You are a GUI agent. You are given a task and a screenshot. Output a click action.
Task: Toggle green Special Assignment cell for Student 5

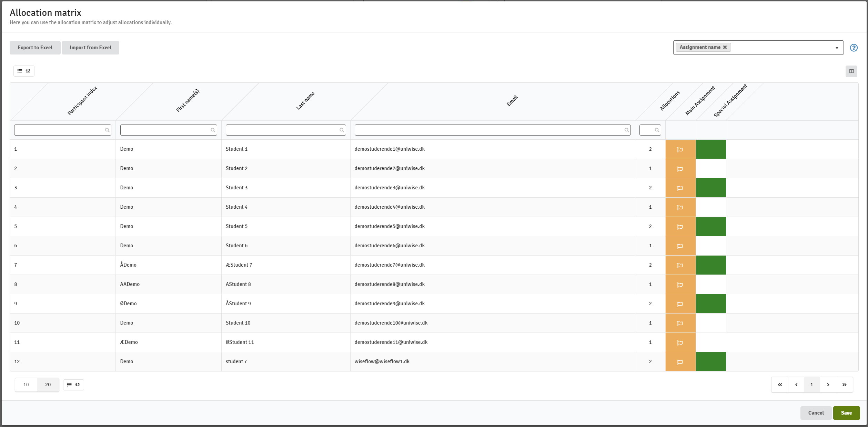pyautogui.click(x=711, y=227)
